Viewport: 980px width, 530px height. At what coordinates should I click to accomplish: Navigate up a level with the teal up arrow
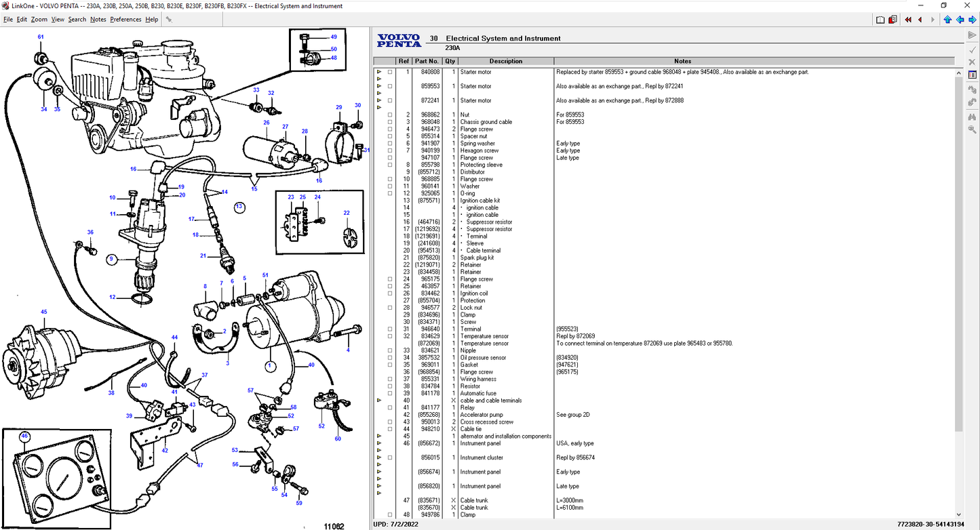pos(947,19)
